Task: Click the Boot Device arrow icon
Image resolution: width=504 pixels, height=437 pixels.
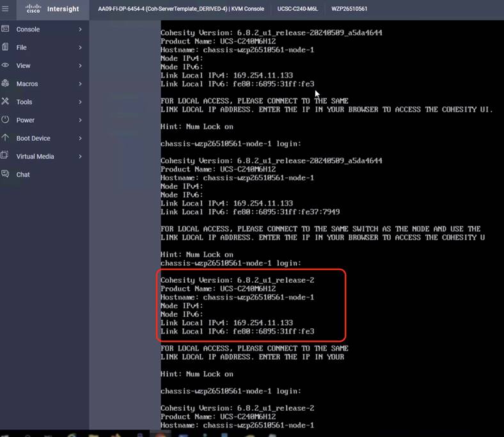Action: pos(5,138)
